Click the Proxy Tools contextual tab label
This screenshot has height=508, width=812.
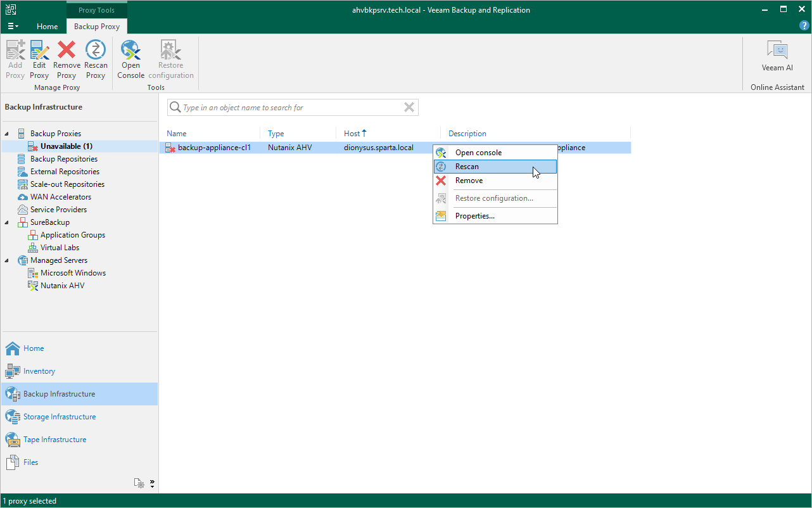click(97, 10)
